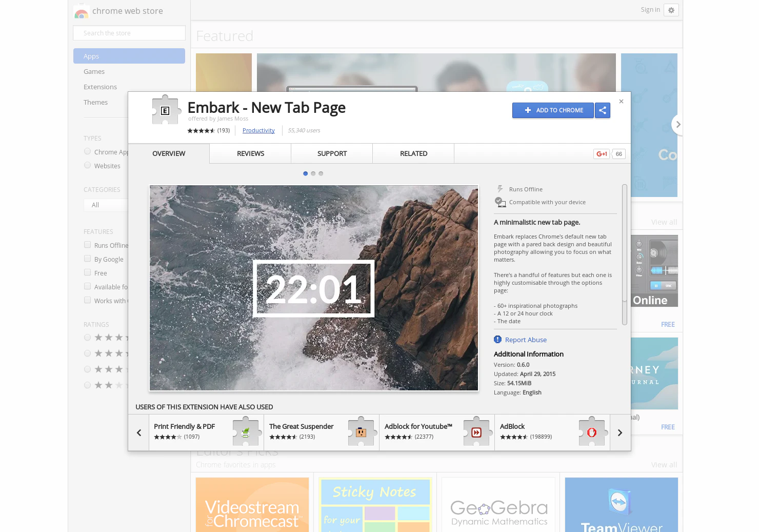
Task: Open the GeoGebra app tile
Action: tap(498, 505)
